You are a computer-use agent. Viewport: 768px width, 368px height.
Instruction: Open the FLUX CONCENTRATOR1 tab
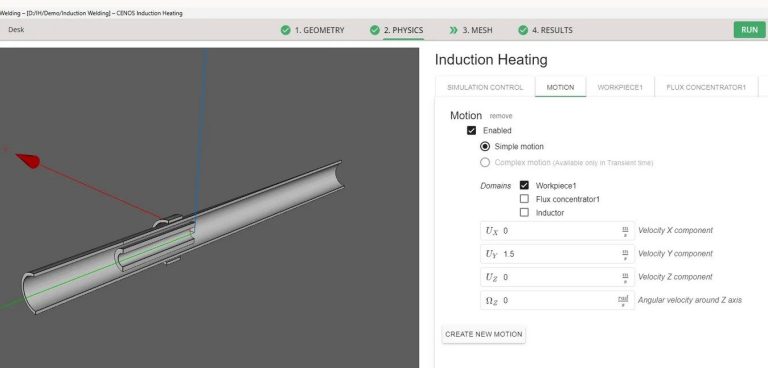(x=706, y=87)
